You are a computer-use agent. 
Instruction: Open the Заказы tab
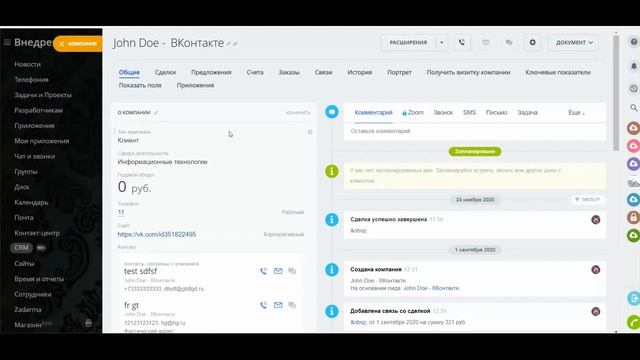pyautogui.click(x=289, y=72)
